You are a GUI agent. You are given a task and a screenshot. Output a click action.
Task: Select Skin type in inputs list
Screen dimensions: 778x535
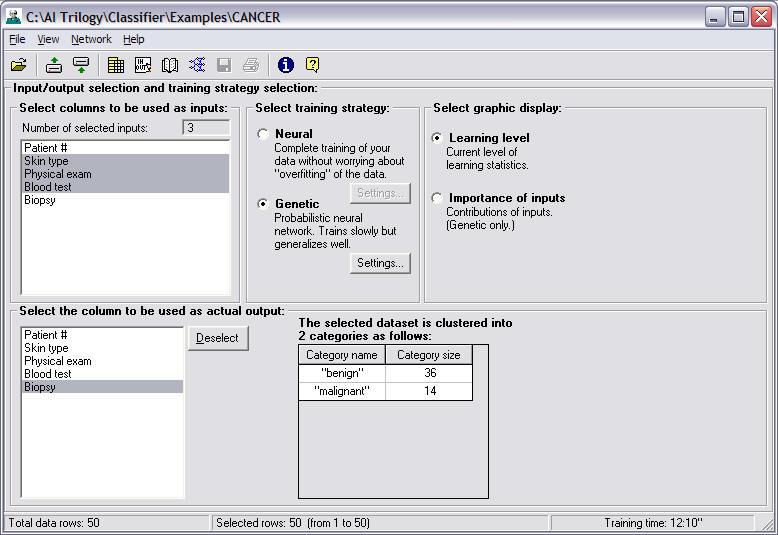(126, 161)
